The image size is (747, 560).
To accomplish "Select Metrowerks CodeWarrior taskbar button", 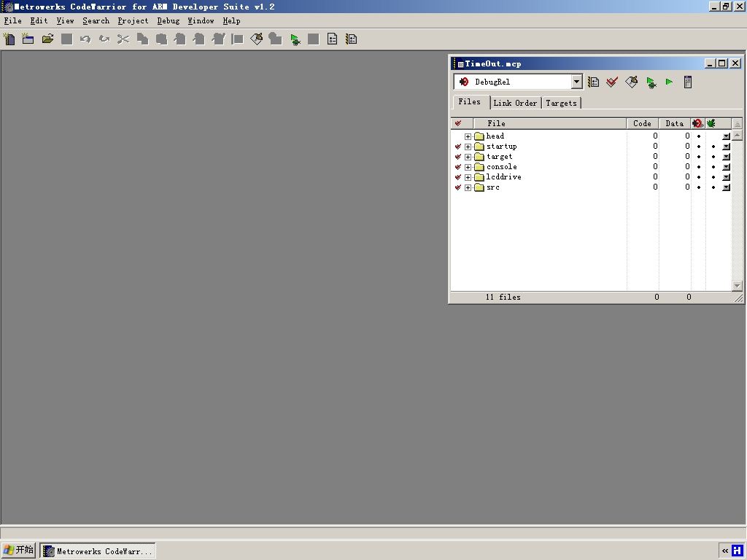I will point(98,551).
